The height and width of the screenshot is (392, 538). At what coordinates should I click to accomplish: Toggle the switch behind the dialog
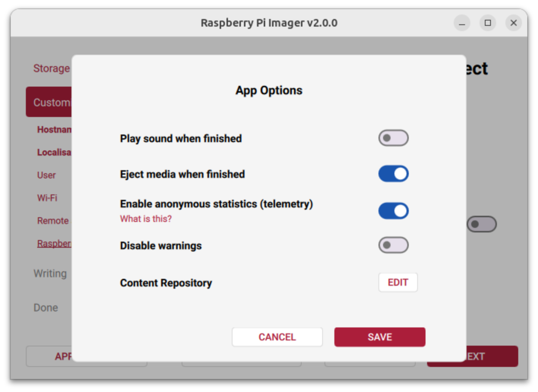pos(481,224)
